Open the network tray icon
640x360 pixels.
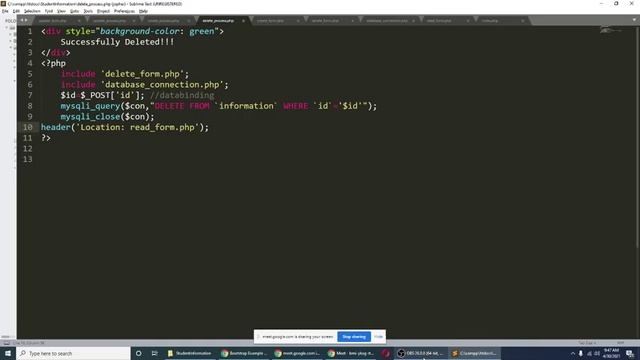click(x=589, y=353)
